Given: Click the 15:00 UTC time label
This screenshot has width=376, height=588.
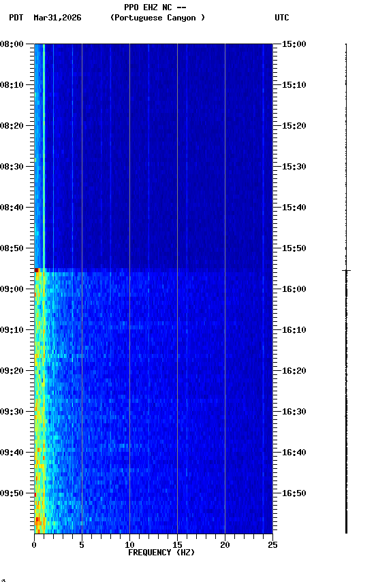Looking at the screenshot, I should click(x=294, y=44).
